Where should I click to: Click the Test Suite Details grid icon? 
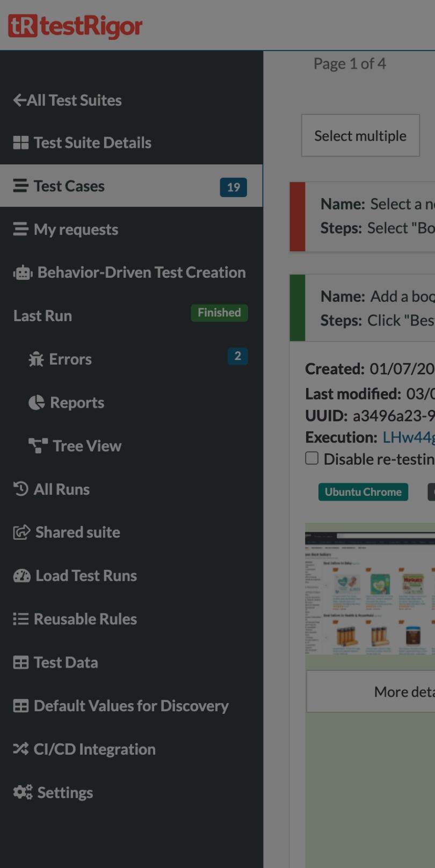point(20,142)
